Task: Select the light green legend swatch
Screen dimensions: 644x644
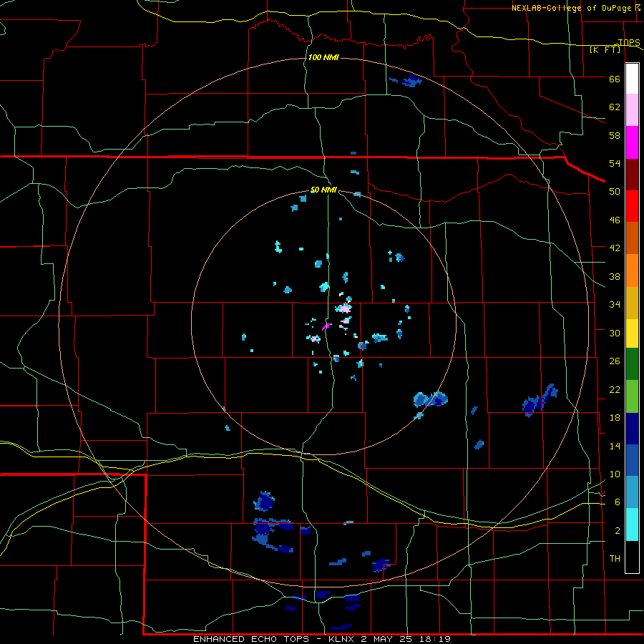Action: 632,396
